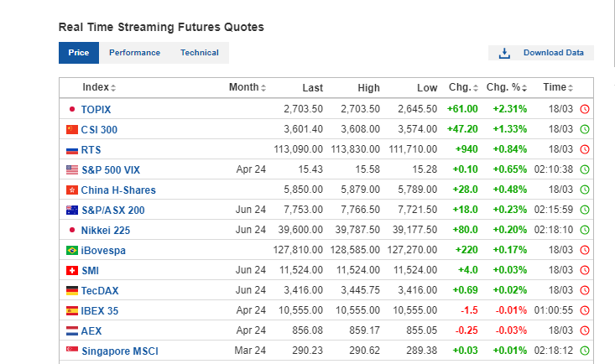Viewport: 615px width, 364px height.
Task: Click AEX percent change -0.03%
Action: coord(511,330)
